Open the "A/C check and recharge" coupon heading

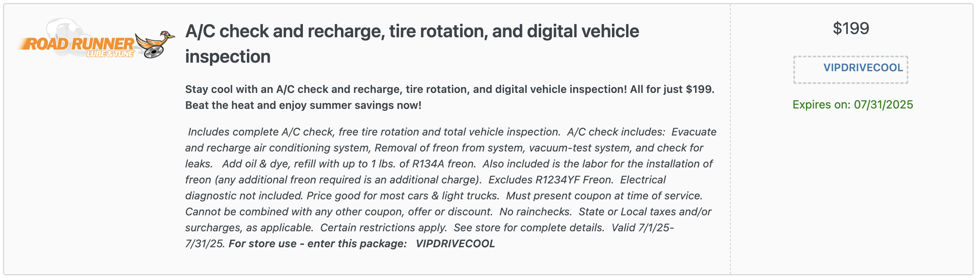click(412, 44)
